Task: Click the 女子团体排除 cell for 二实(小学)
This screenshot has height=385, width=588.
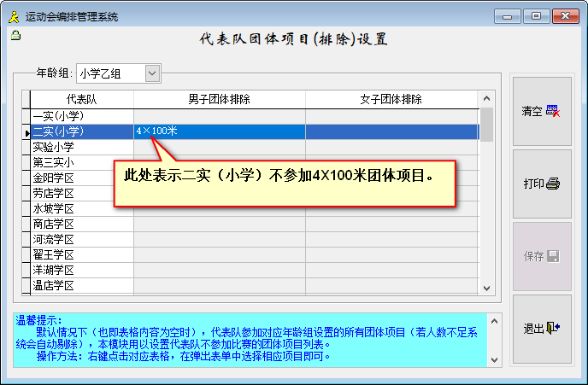Action: (391, 131)
